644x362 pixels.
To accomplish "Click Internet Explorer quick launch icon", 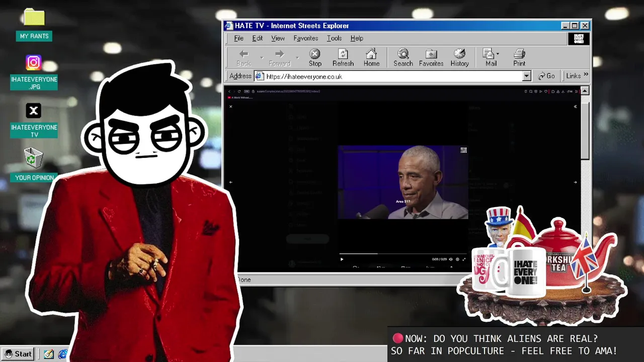I will pos(63,354).
